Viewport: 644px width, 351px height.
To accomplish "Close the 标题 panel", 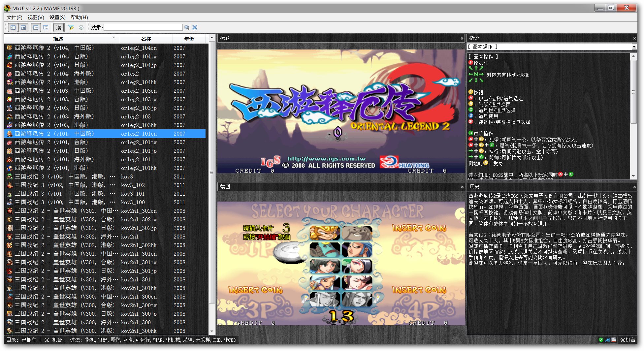I will tap(462, 39).
